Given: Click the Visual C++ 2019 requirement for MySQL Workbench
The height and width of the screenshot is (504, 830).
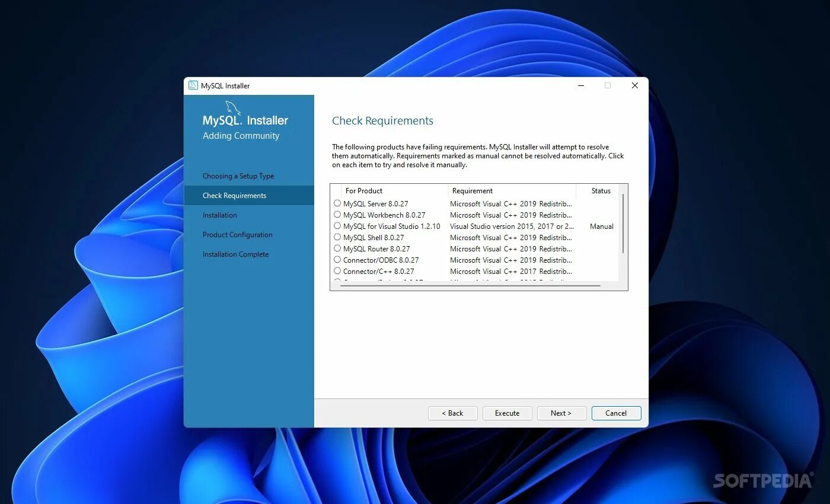Looking at the screenshot, I should coord(511,215).
